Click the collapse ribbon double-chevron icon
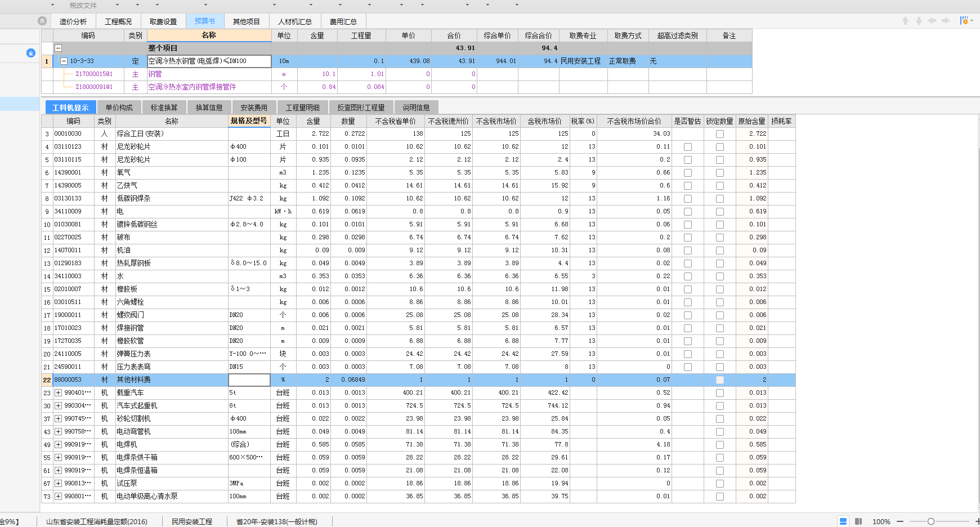Viewport: 980px width, 527px height. pos(42,21)
